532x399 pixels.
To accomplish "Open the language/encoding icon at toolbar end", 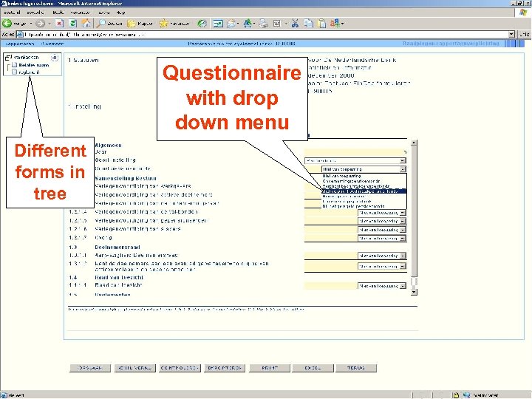I will click(335, 24).
